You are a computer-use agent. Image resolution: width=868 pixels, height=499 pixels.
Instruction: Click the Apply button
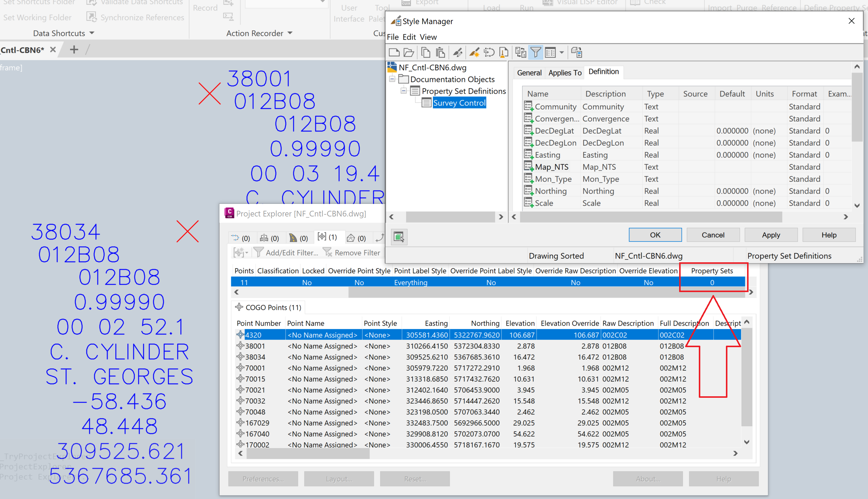(x=771, y=235)
